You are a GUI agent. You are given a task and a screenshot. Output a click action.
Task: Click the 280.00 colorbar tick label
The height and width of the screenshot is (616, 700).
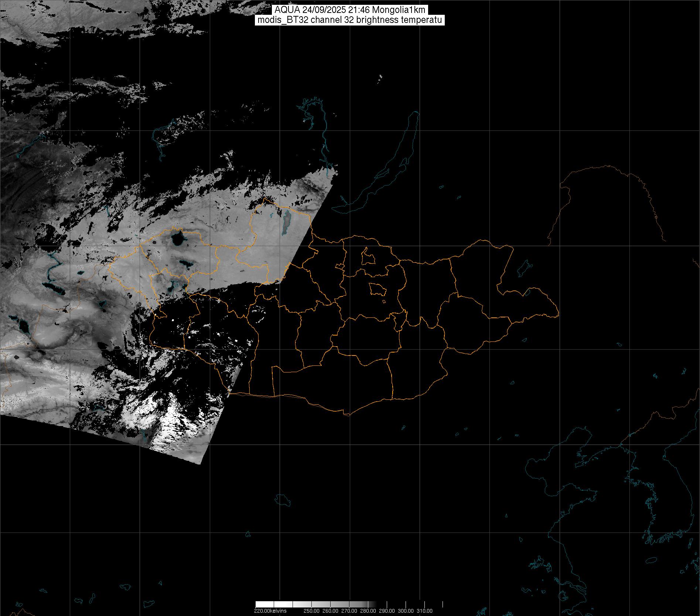[368, 611]
